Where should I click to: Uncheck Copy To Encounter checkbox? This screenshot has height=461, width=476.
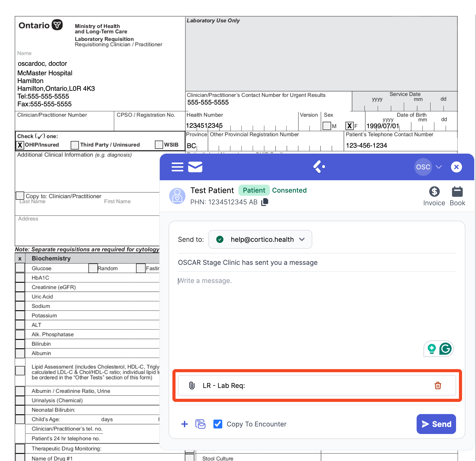click(x=218, y=424)
